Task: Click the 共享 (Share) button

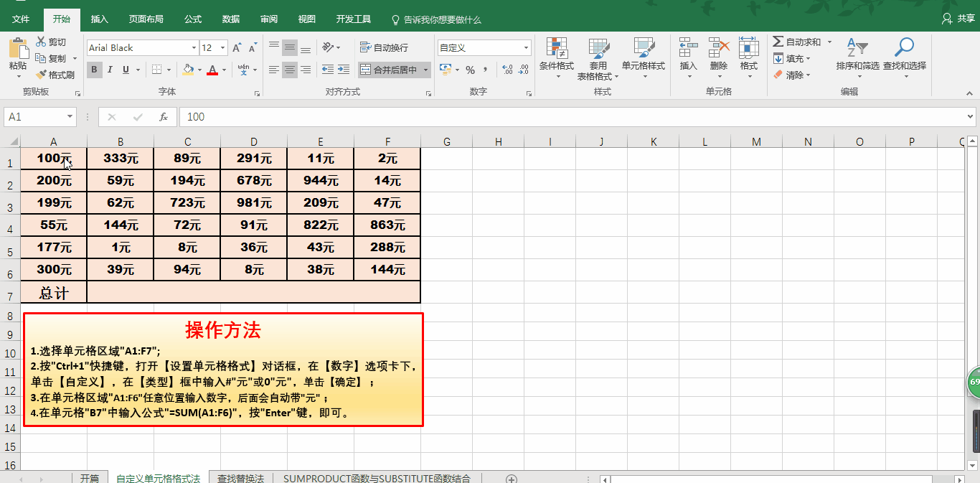Action: coord(958,19)
